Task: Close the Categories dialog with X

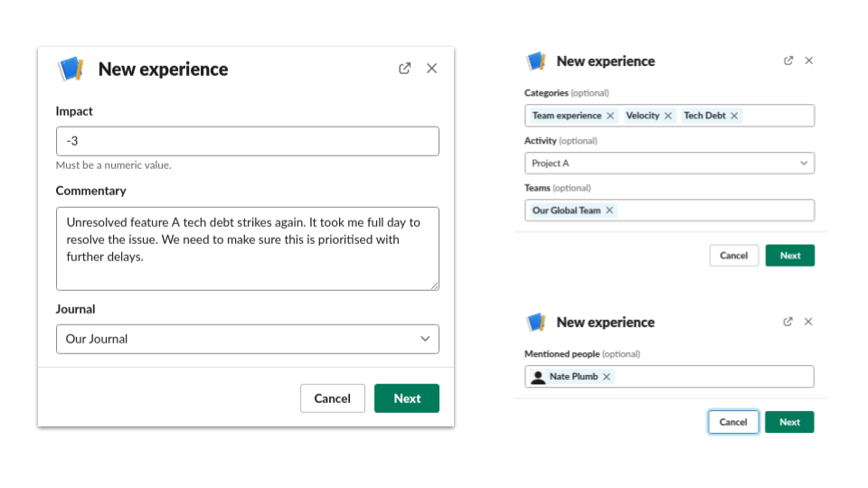Action: tap(808, 61)
